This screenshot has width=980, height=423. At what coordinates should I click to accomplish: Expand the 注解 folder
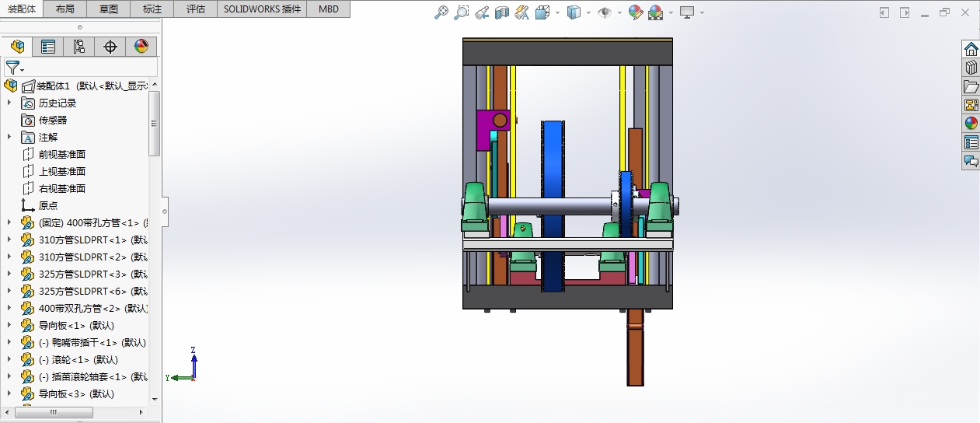tap(9, 137)
